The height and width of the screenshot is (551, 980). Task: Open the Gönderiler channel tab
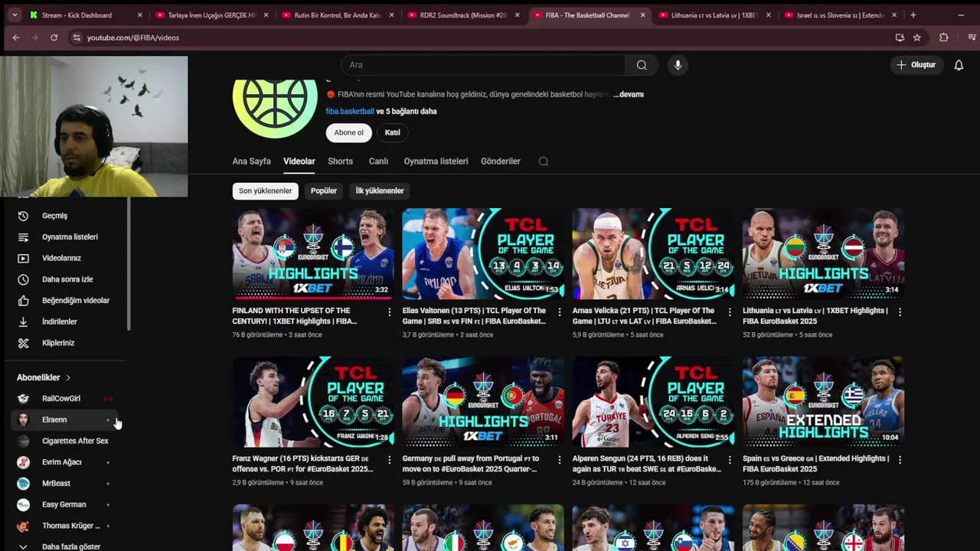(x=500, y=161)
